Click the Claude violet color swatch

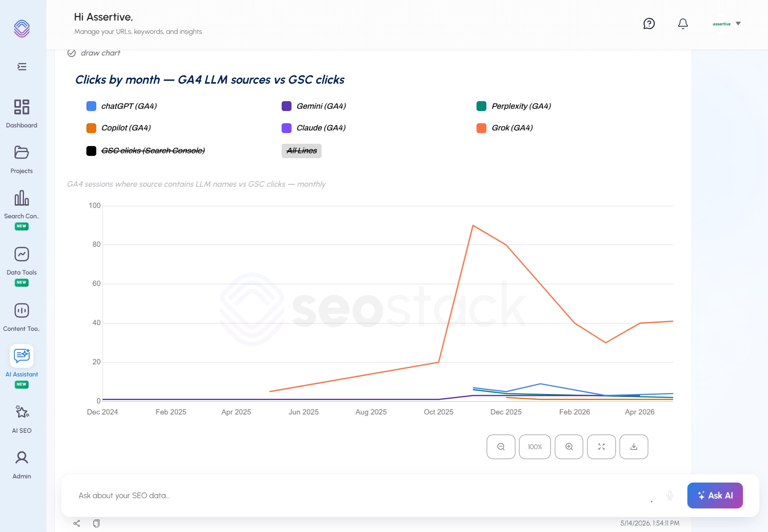tap(287, 128)
